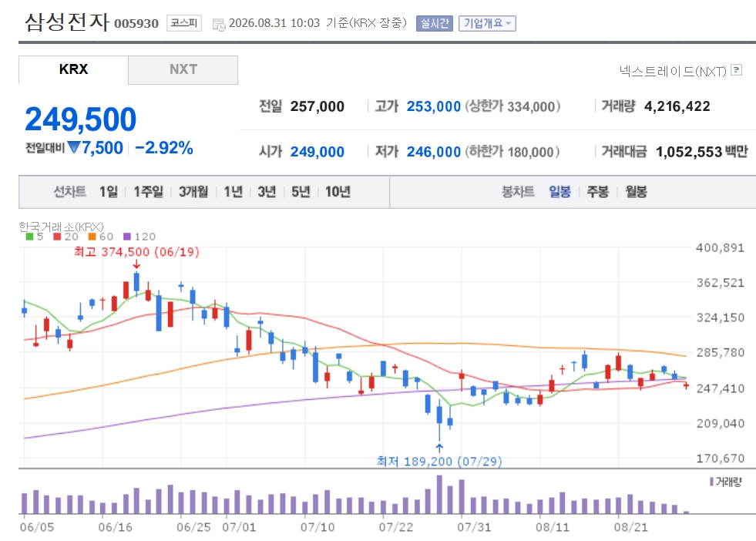Image resolution: width=756 pixels, height=541 pixels.
Task: Click the down triangle change 7,500
Action: 96,148
